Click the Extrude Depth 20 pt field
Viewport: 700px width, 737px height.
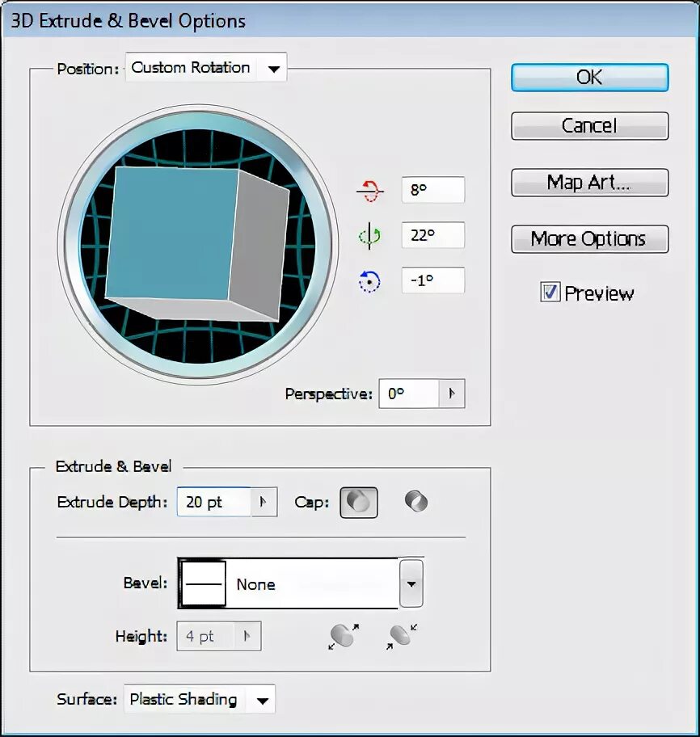pyautogui.click(x=214, y=502)
